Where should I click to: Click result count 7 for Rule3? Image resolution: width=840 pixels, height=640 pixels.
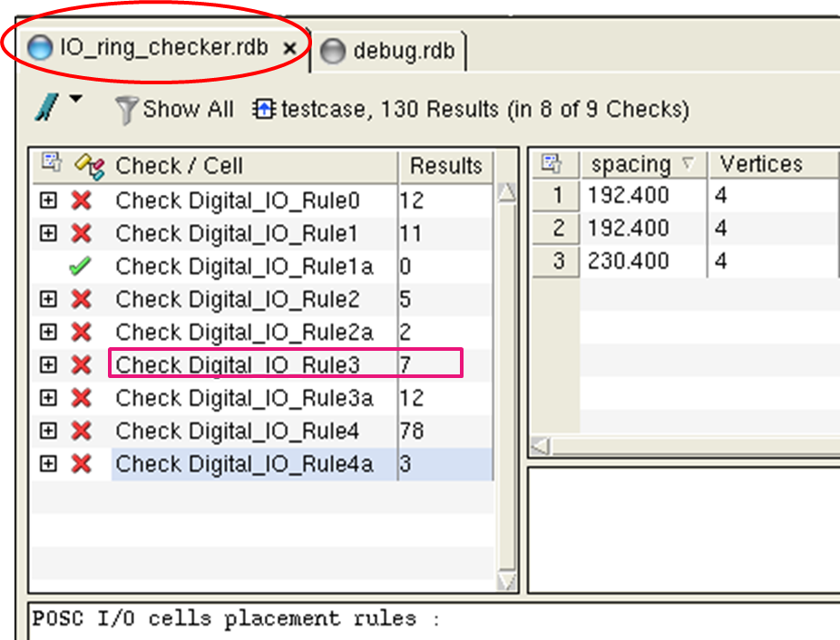(405, 365)
